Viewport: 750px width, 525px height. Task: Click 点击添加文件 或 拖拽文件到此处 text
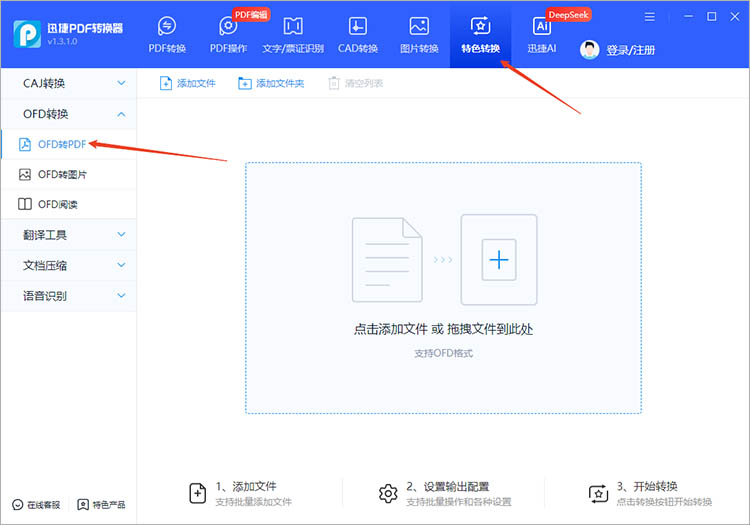tap(443, 329)
